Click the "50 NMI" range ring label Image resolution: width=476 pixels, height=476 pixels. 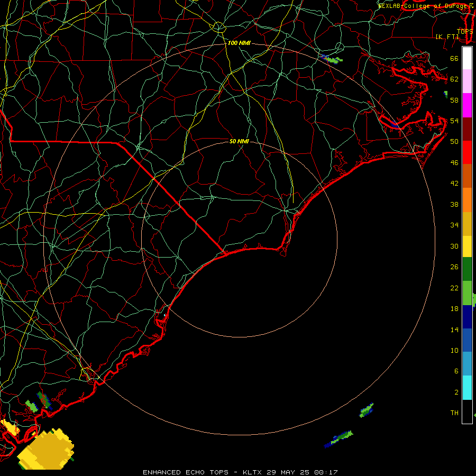tap(239, 141)
